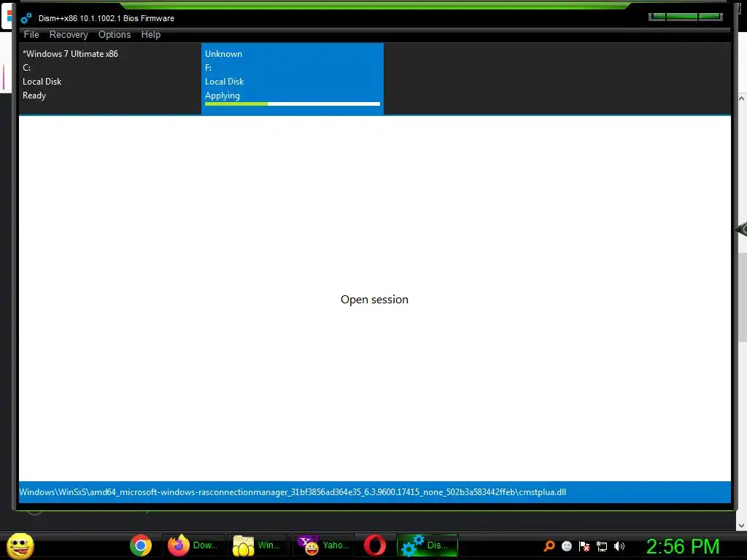Click the Applying progress bar
The width and height of the screenshot is (747, 560).
tap(293, 104)
